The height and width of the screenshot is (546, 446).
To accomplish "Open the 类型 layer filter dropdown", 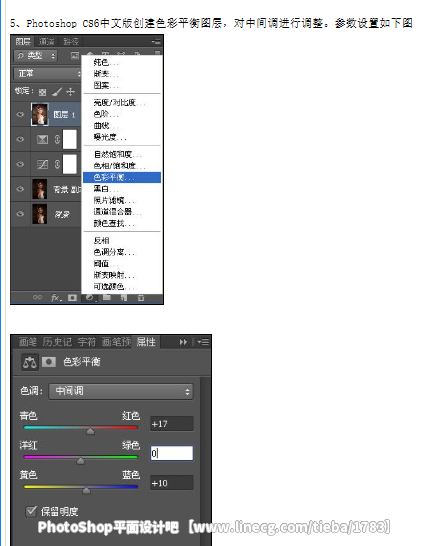I will coord(36,56).
